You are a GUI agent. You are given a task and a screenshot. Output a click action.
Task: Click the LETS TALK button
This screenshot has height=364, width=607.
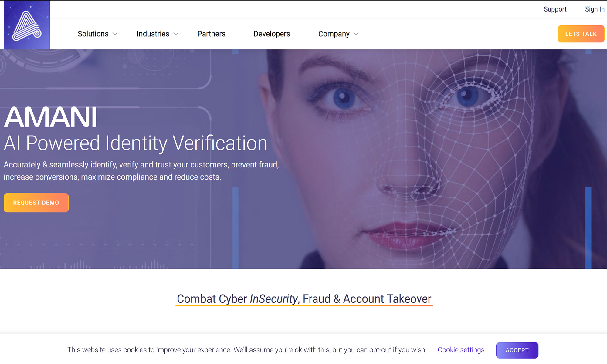tap(581, 34)
